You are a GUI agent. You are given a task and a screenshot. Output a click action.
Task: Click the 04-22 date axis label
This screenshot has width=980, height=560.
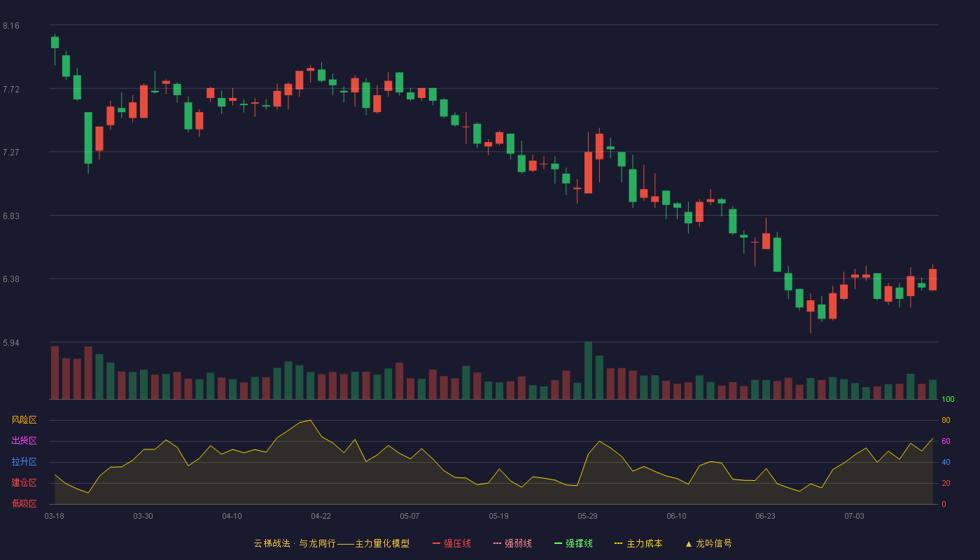tap(321, 516)
